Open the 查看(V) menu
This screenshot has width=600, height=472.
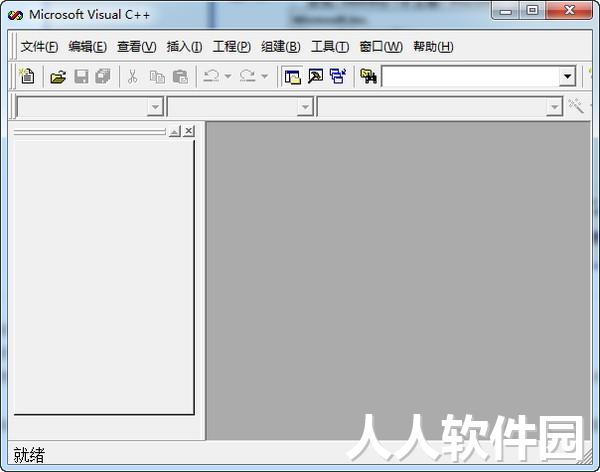137,47
